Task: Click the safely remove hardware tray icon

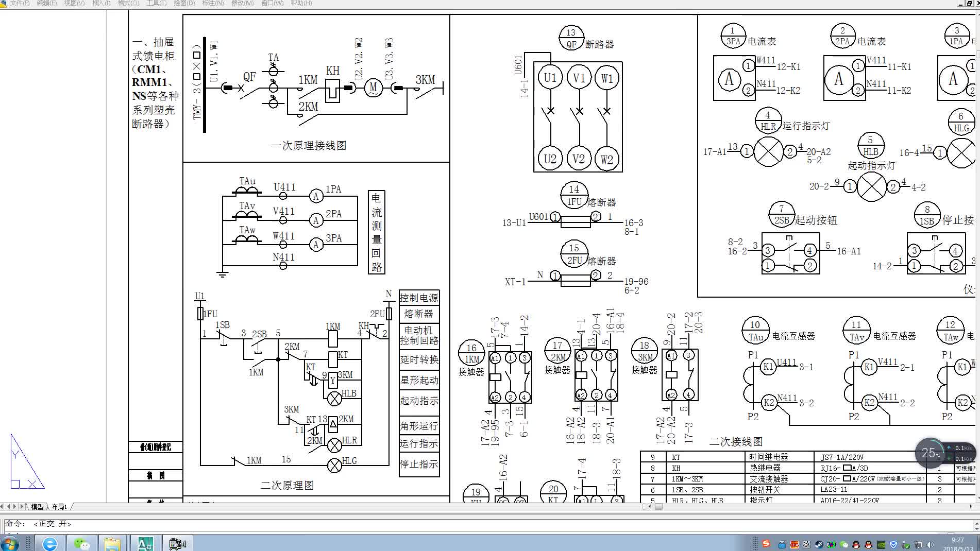Action: tap(906, 544)
